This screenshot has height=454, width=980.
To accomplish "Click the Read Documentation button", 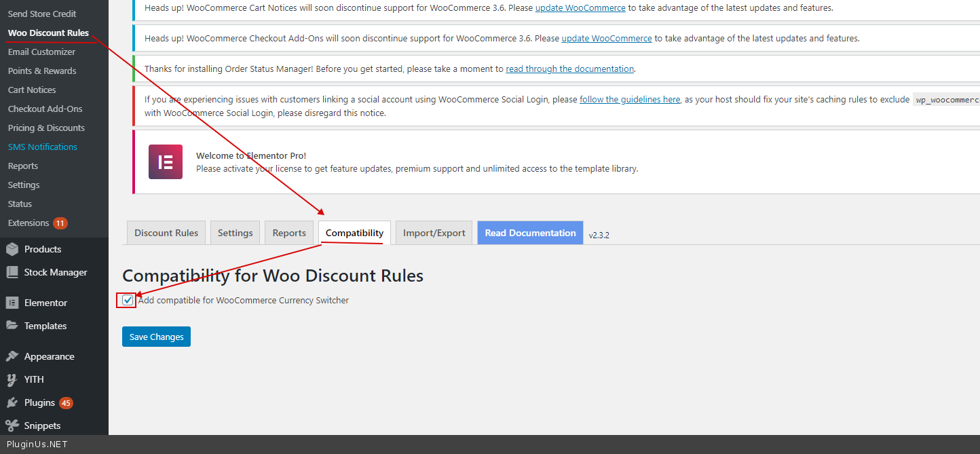I will tap(530, 233).
